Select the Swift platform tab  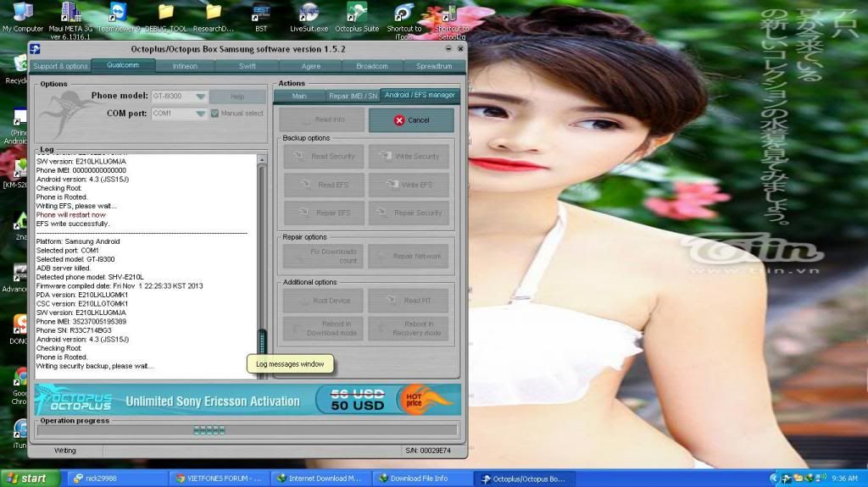(x=247, y=66)
